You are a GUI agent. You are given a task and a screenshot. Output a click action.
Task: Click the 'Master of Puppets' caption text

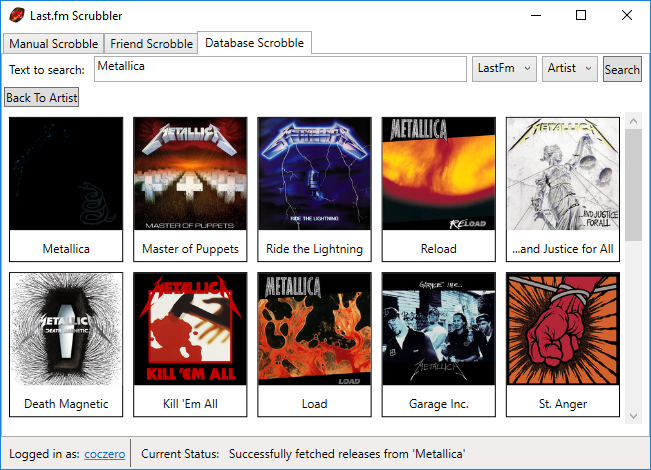[x=190, y=249]
